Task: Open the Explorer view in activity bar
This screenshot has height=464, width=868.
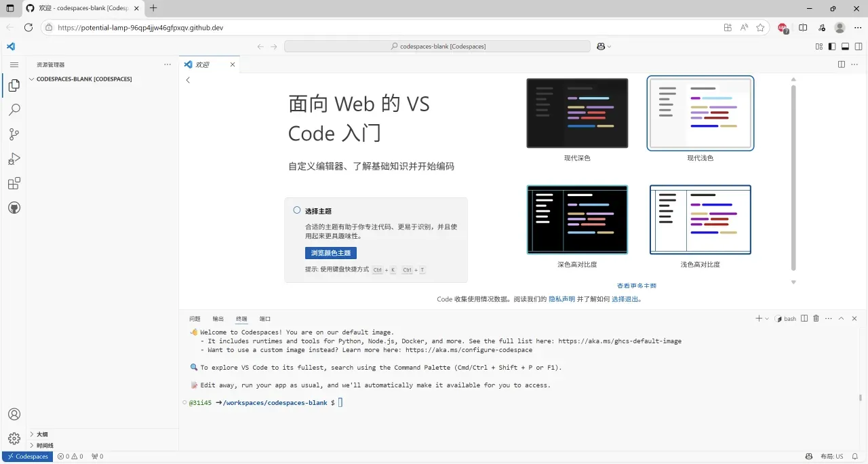Action: click(x=14, y=85)
